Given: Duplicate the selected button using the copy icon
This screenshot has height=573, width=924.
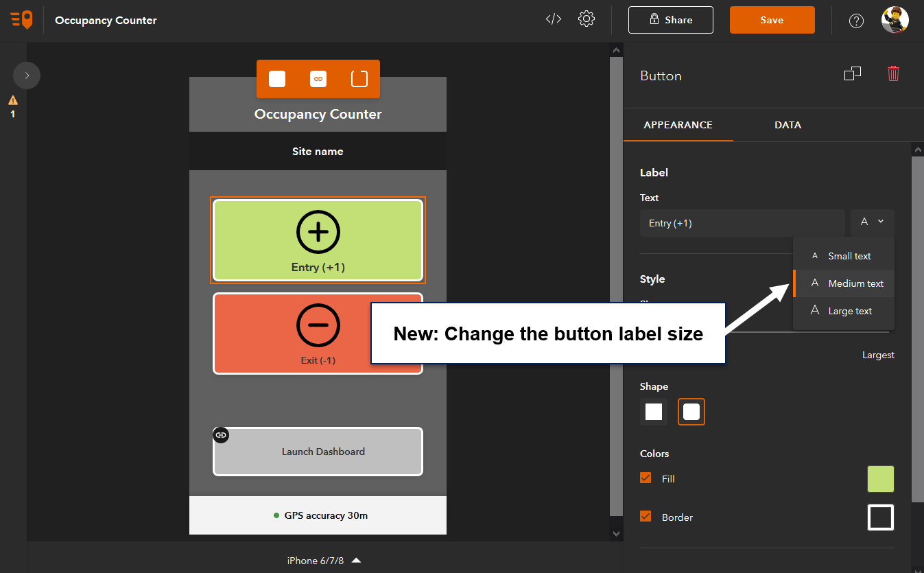Looking at the screenshot, I should [853, 73].
